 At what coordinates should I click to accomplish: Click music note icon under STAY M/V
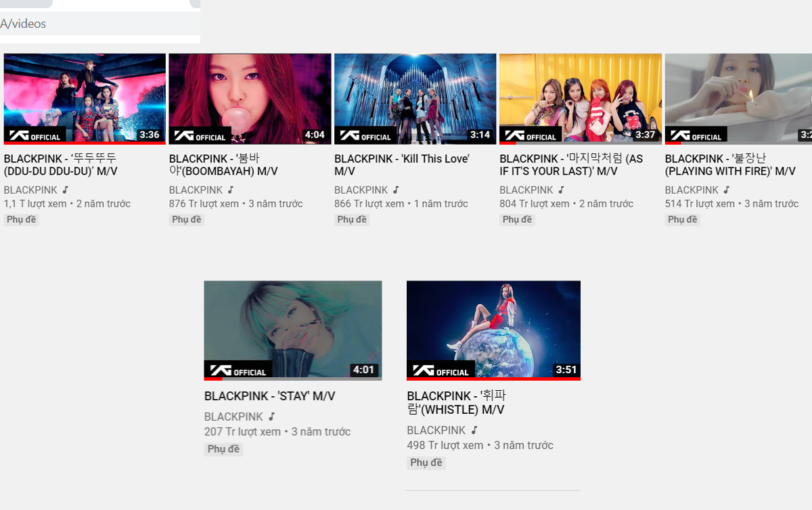click(271, 417)
